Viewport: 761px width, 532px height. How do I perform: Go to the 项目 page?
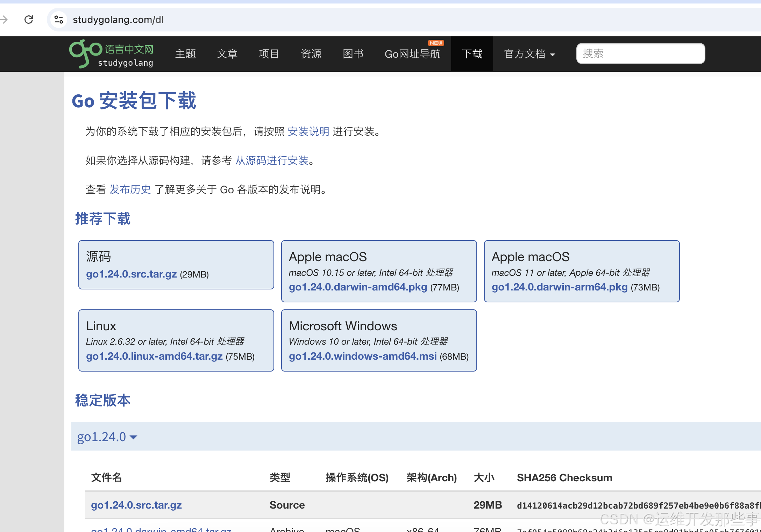[269, 54]
